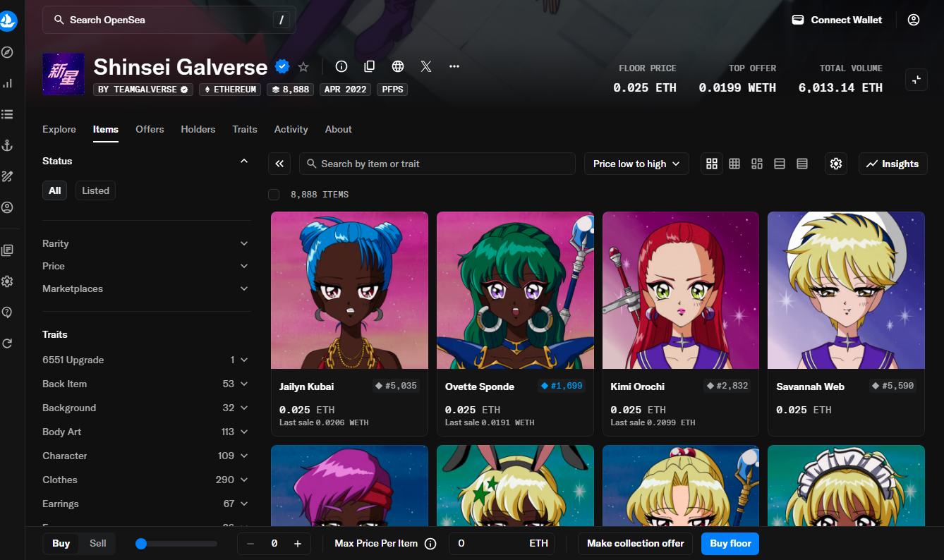Viewport: 944px width, 560px height.
Task: Go to the About tab
Action: (x=339, y=129)
